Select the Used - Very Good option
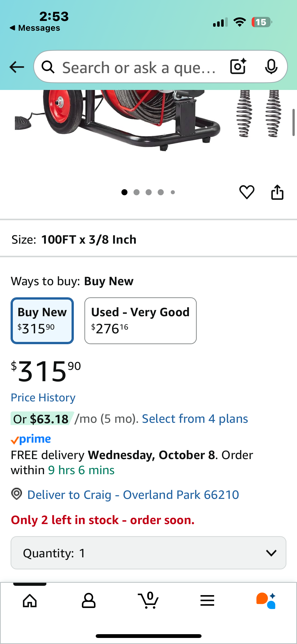 (x=140, y=320)
